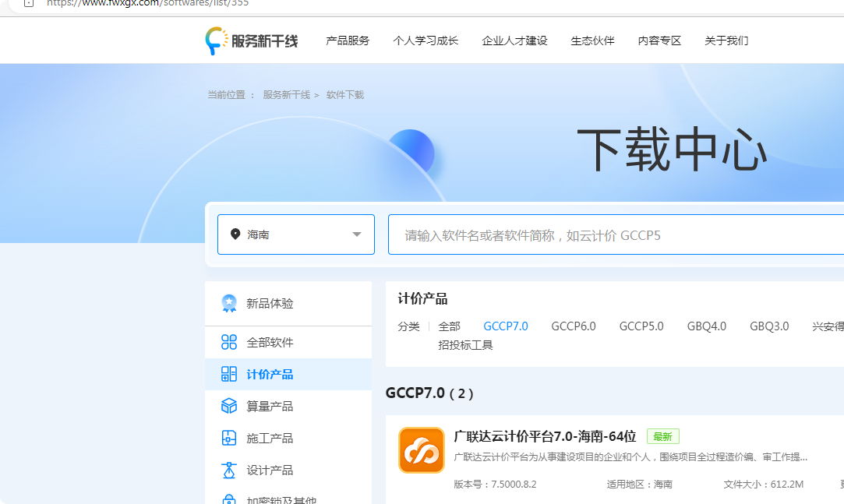
Task: Click the location pin icon beside 海南
Action: pos(235,234)
